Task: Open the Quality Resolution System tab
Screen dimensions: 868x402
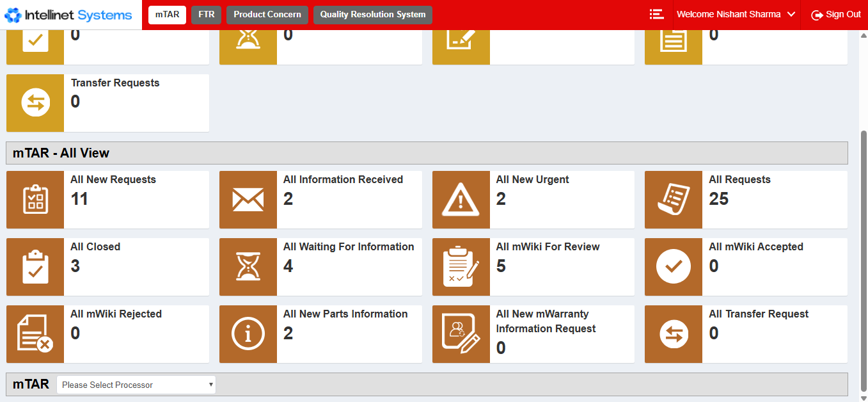Action: 372,14
